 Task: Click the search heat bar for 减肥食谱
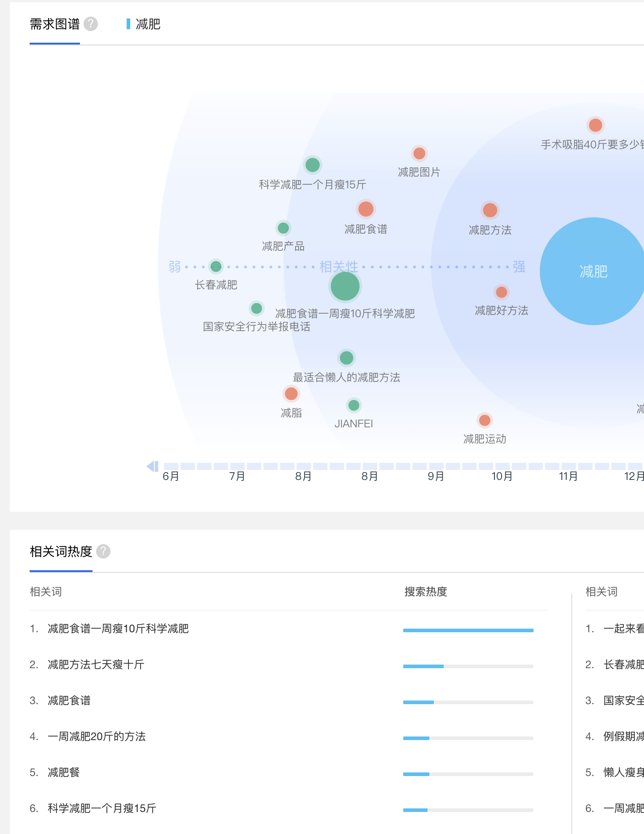click(x=468, y=702)
